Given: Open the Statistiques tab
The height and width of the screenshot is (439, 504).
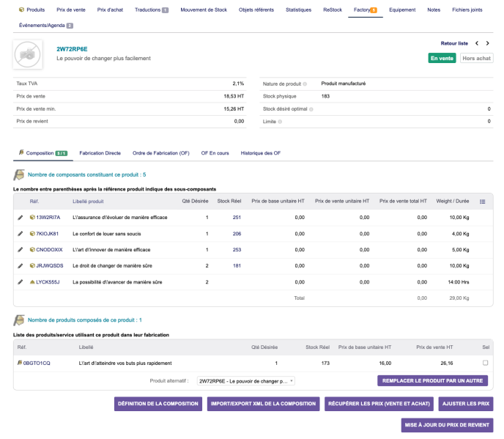Looking at the screenshot, I should (299, 10).
